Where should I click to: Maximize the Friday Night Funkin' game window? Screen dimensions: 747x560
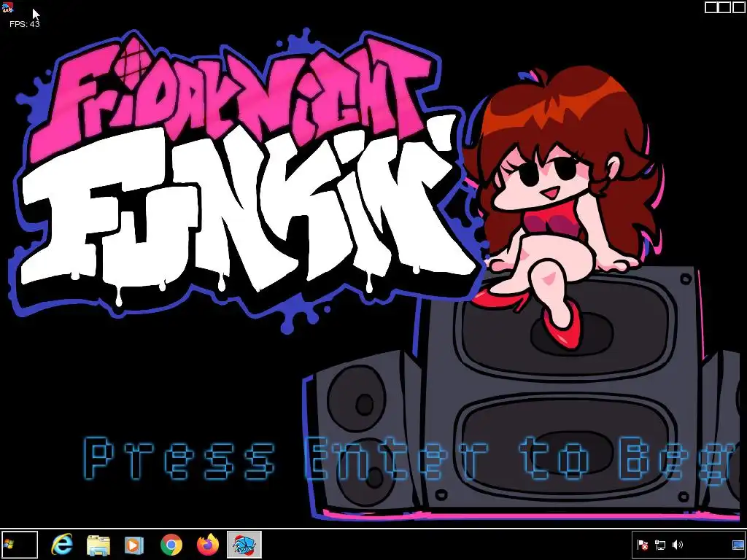pyautogui.click(x=724, y=7)
